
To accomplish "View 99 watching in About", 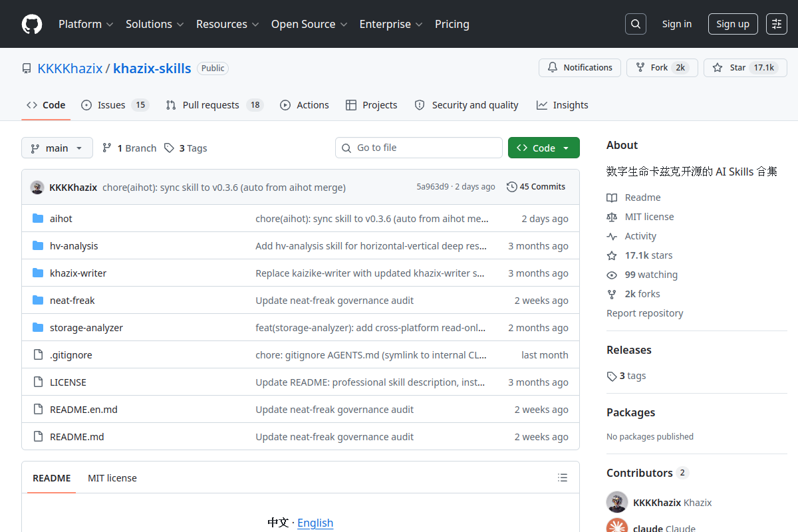I will pos(642,275).
